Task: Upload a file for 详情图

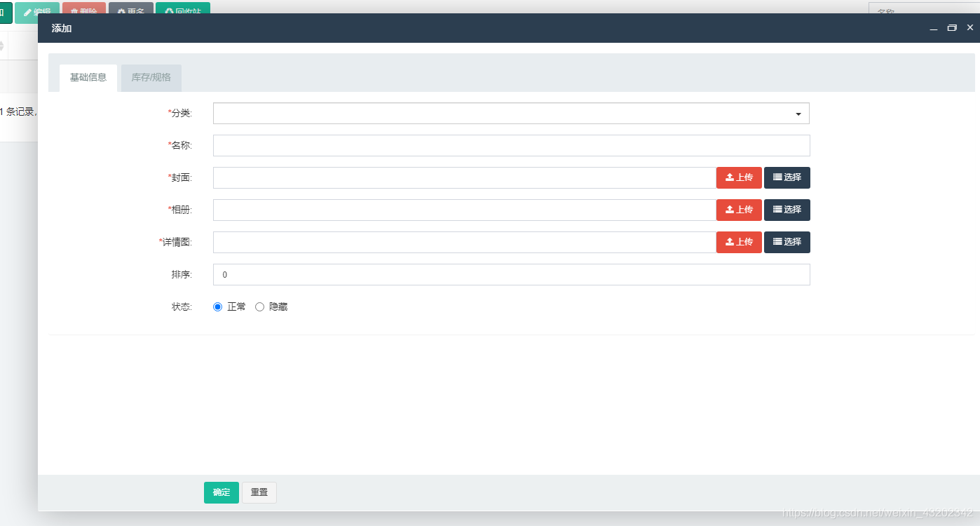Action: [x=739, y=242]
